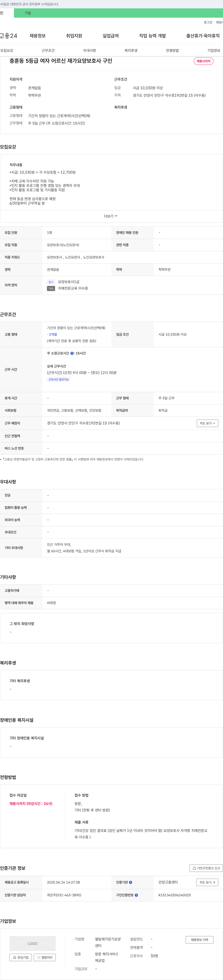Click the 고용24 logo
The image size is (223, 980).
[9, 36]
